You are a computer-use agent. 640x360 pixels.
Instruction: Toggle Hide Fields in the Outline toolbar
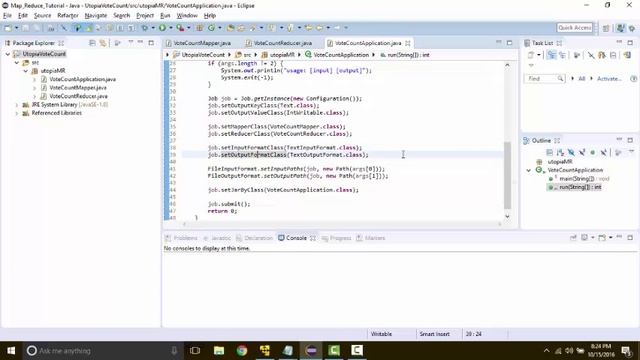[x=571, y=153]
